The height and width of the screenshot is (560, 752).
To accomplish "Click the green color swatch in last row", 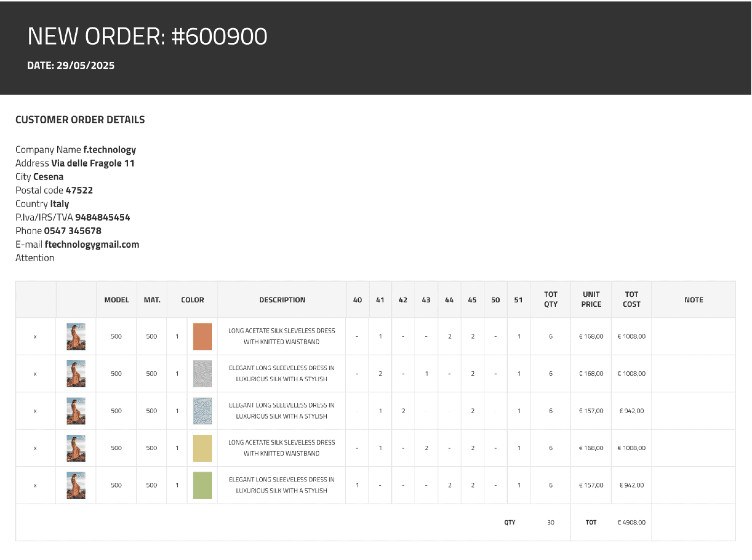I will 202,485.
